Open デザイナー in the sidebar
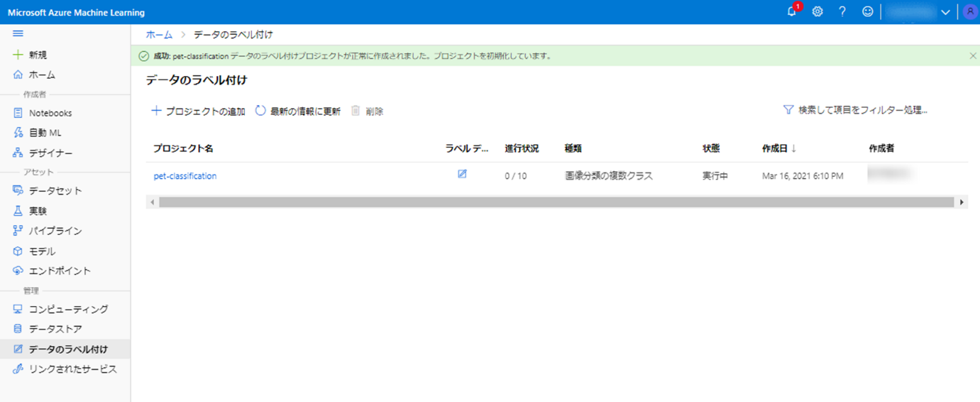Image resolution: width=980 pixels, height=402 pixels. (43, 153)
